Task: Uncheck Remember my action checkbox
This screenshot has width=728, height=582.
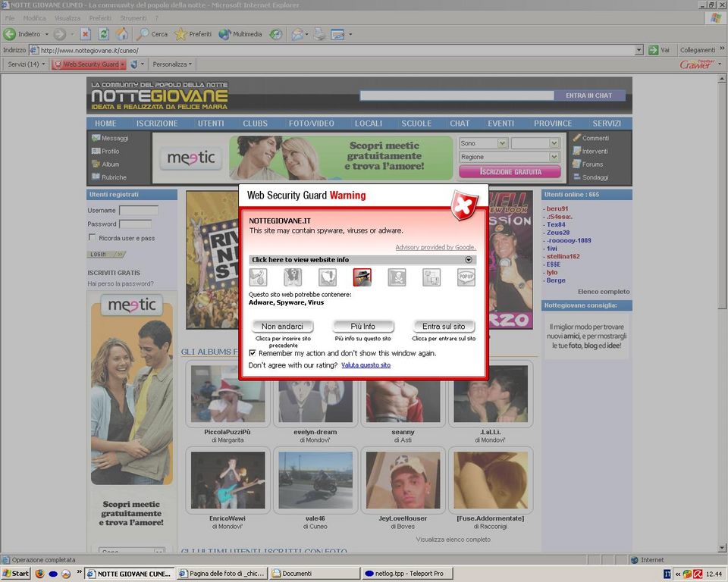Action: click(253, 353)
